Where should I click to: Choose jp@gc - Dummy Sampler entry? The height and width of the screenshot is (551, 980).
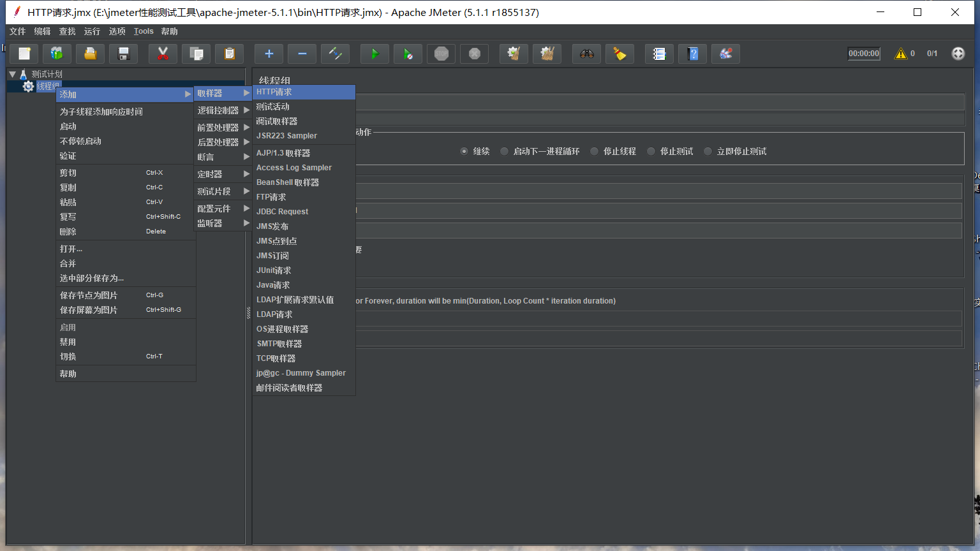click(304, 373)
